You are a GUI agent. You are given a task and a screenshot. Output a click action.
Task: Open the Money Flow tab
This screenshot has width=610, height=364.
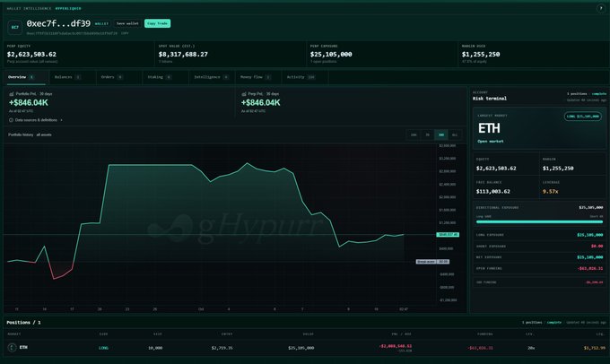(x=258, y=77)
